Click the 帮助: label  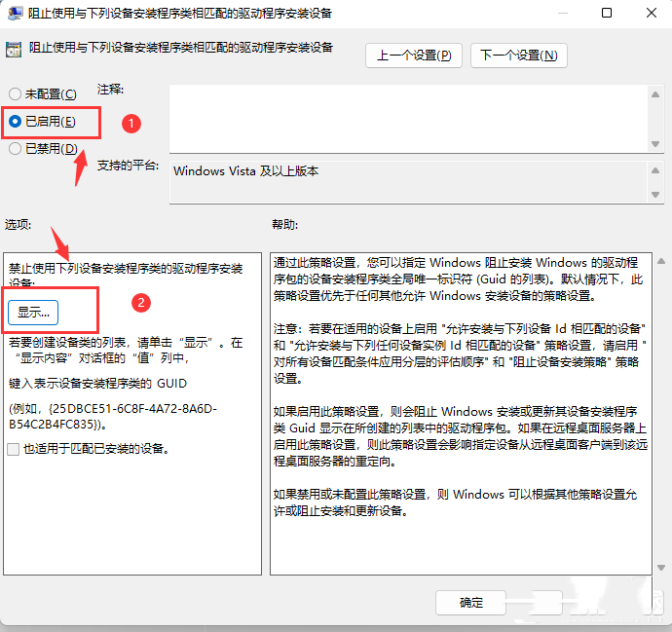284,225
